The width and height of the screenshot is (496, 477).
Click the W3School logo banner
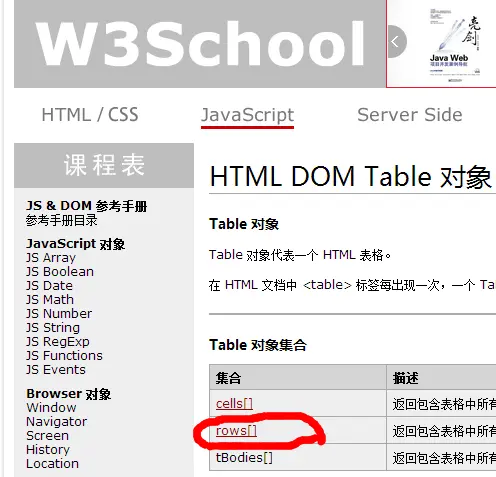tap(200, 44)
